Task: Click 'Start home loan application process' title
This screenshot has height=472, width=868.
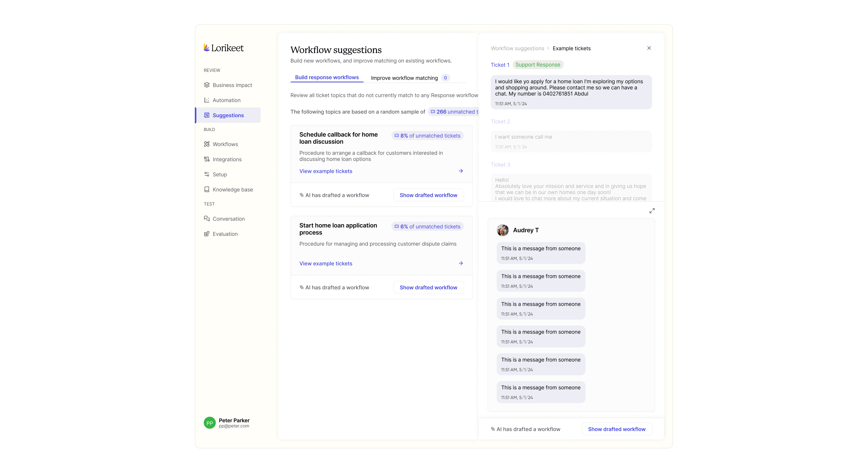Action: (338, 229)
